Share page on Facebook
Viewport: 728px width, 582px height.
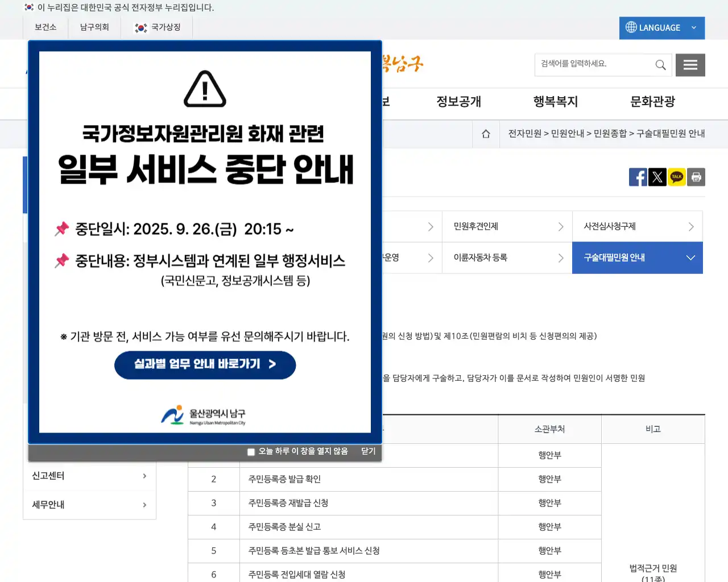pos(638,177)
